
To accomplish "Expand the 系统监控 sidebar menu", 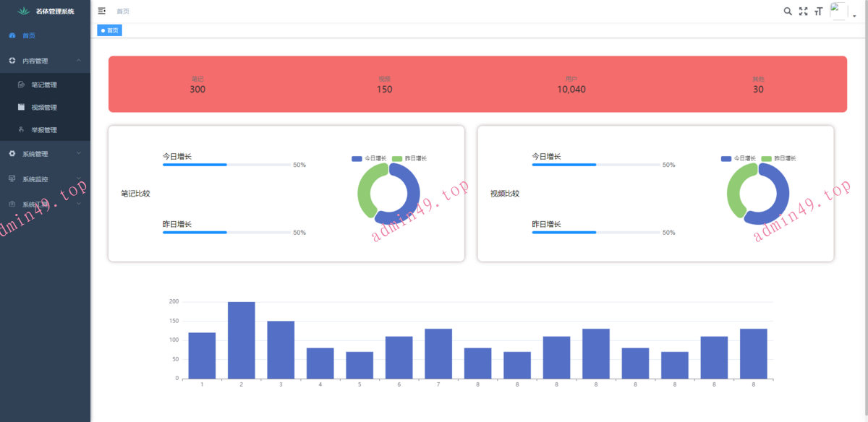I will (45, 179).
